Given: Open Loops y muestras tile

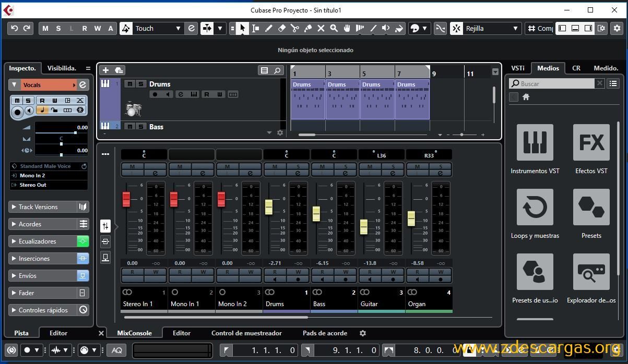Looking at the screenshot, I should click(x=535, y=207).
